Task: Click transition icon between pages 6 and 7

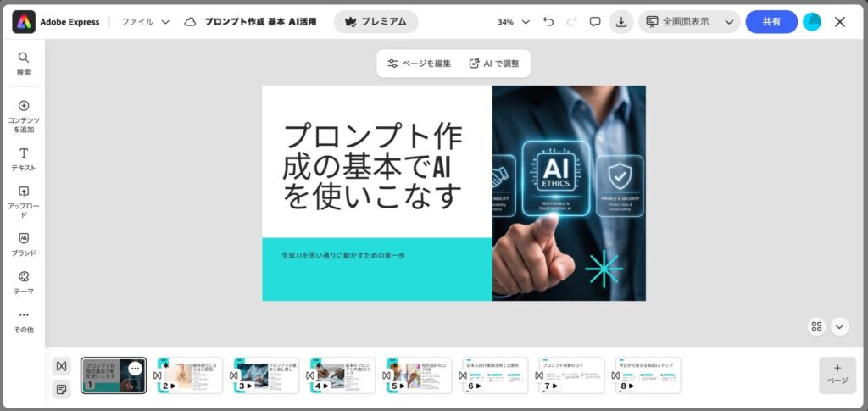Action: (539, 375)
